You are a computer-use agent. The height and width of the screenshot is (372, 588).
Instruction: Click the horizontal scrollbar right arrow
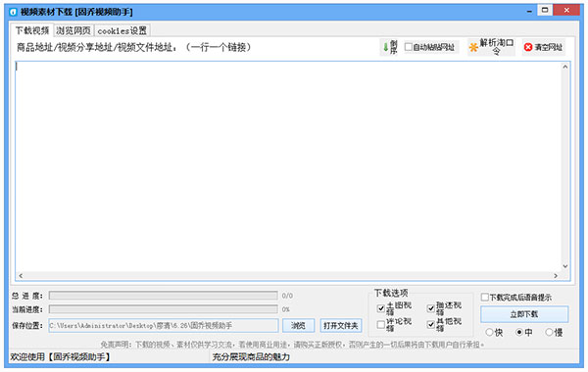click(556, 276)
